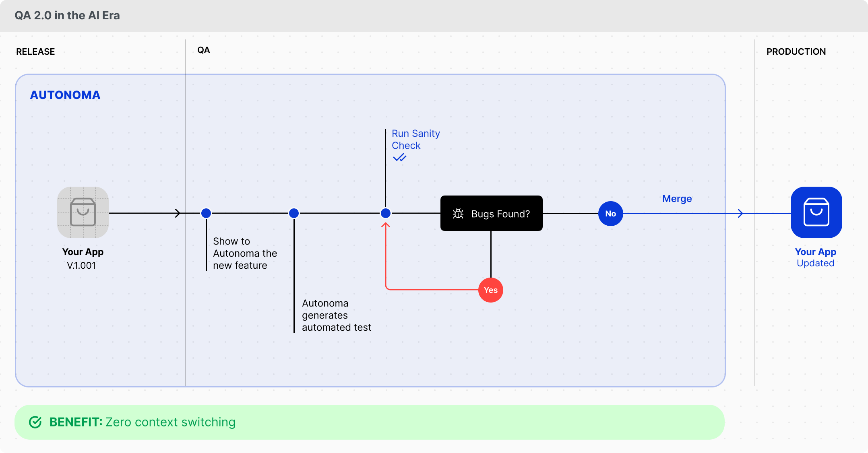
Task: Open the AUTONOMA title link
Action: (65, 95)
